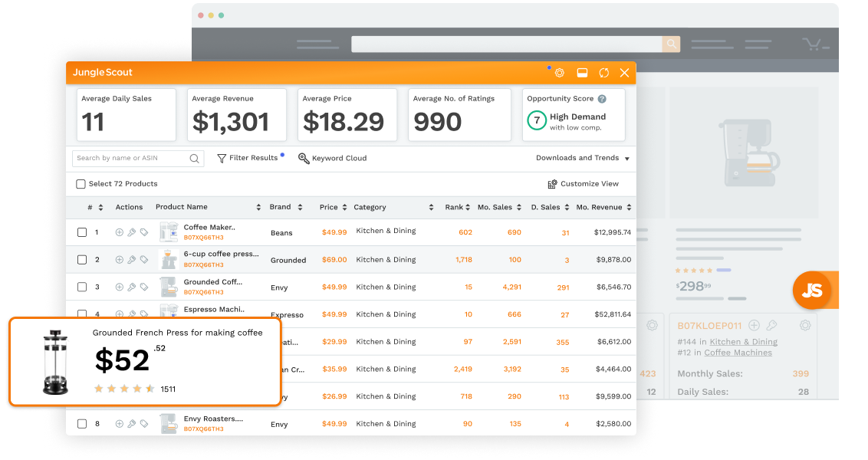
Task: Click pin icon for row 3 Grounded Coff
Action: [x=132, y=287]
